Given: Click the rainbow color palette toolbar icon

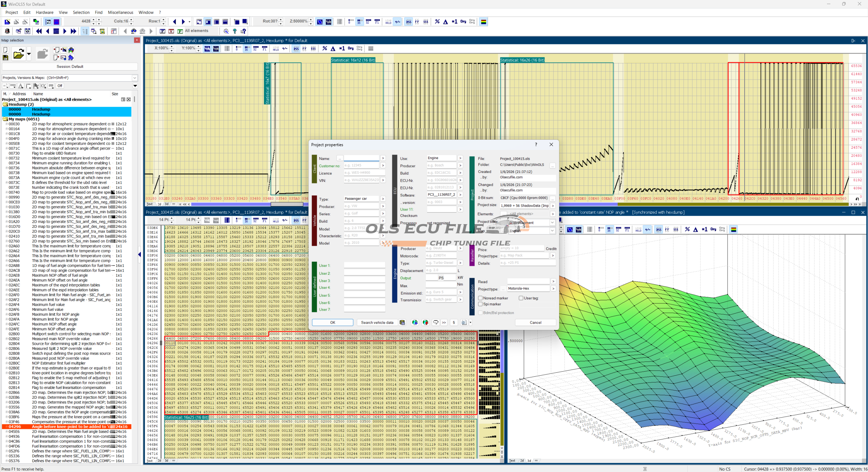Looking at the screenshot, I should tap(484, 22).
